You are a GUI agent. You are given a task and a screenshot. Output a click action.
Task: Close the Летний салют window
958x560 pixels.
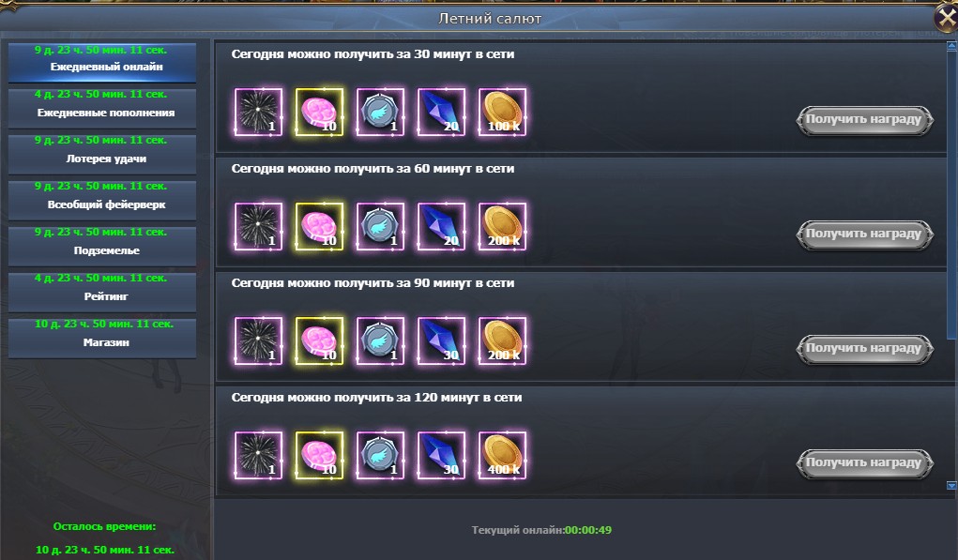[x=947, y=18]
